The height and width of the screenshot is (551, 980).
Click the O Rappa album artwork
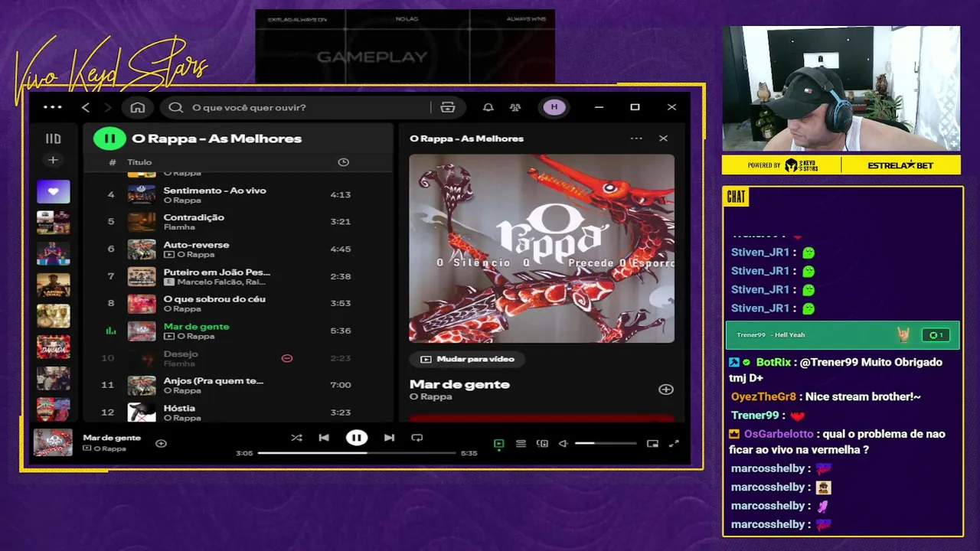[x=541, y=249]
